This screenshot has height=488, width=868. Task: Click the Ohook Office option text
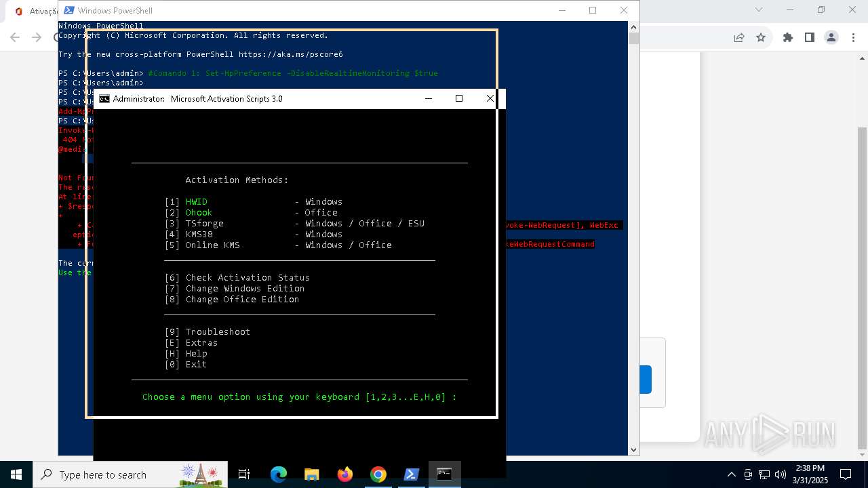click(x=199, y=212)
